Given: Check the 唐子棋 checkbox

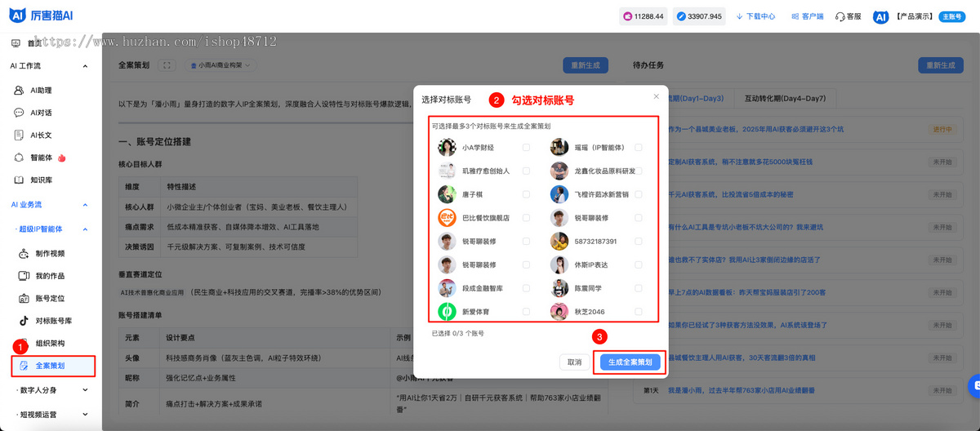Looking at the screenshot, I should [526, 194].
